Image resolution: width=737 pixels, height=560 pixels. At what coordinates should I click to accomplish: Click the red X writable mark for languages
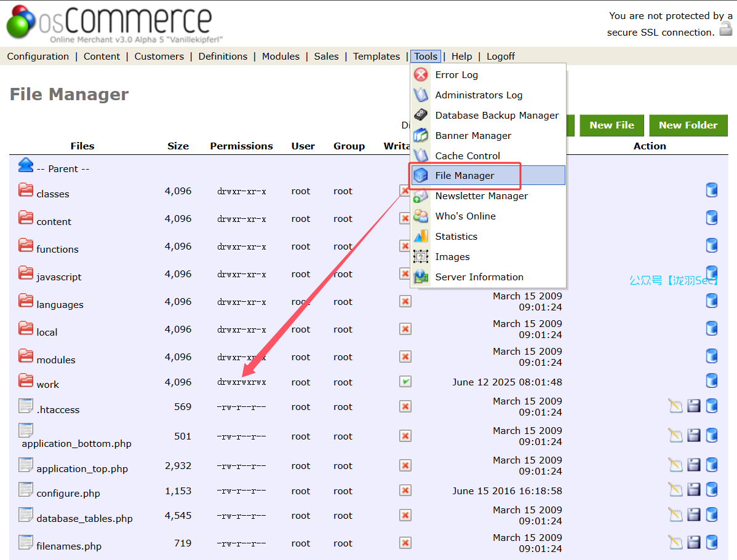405,301
